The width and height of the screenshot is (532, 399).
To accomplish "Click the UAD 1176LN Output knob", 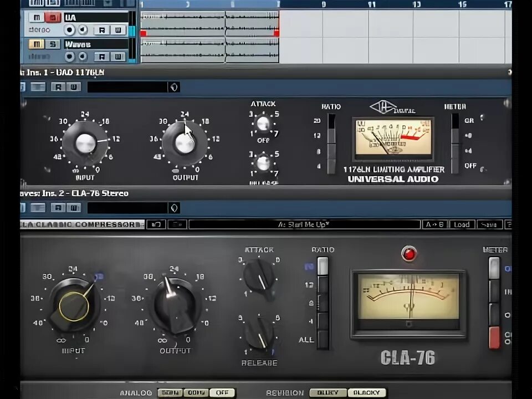I will click(185, 143).
